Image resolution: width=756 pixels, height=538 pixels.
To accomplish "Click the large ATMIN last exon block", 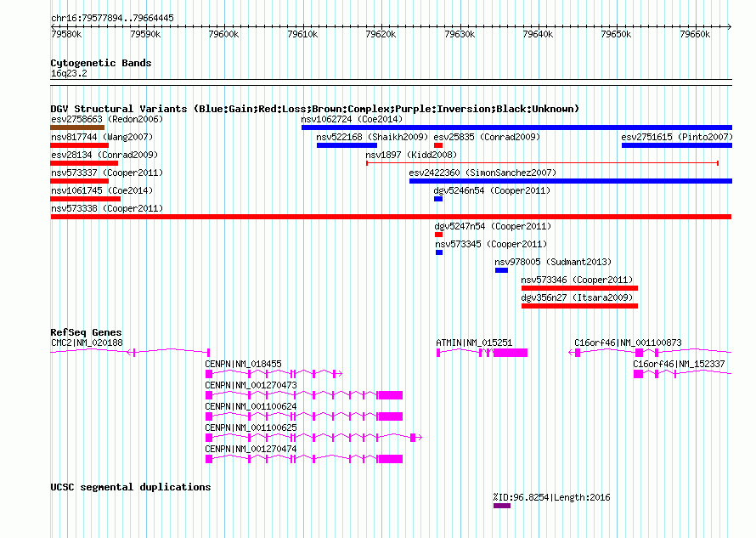I will coord(511,354).
